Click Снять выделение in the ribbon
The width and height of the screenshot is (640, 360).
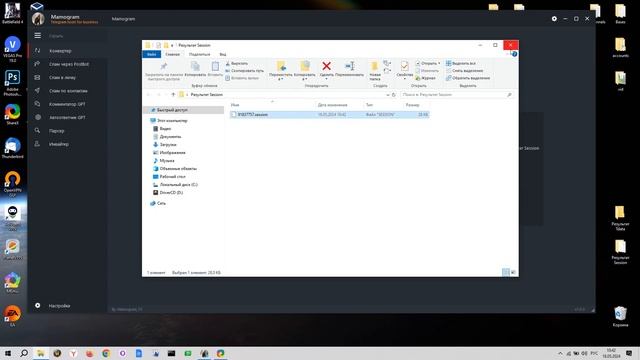(464, 71)
